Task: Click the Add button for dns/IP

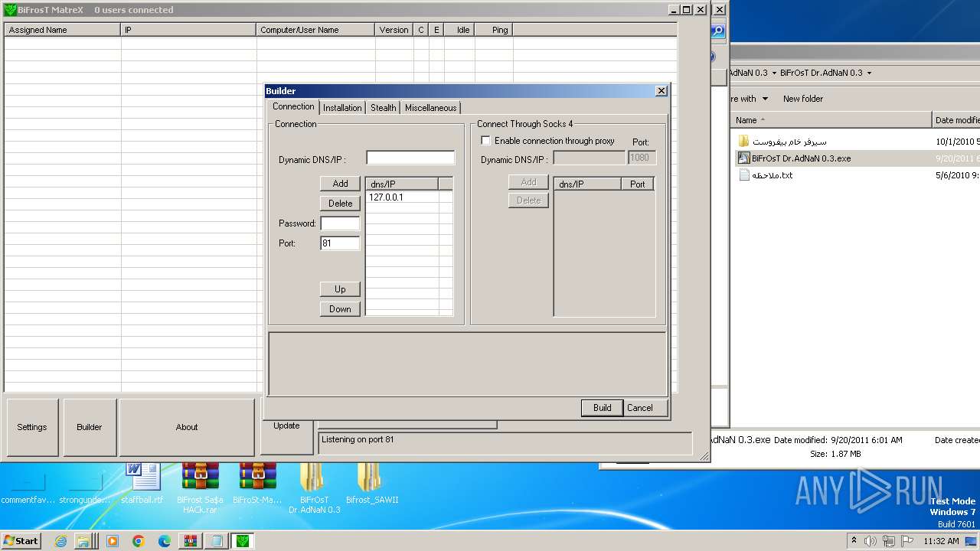Action: point(340,184)
